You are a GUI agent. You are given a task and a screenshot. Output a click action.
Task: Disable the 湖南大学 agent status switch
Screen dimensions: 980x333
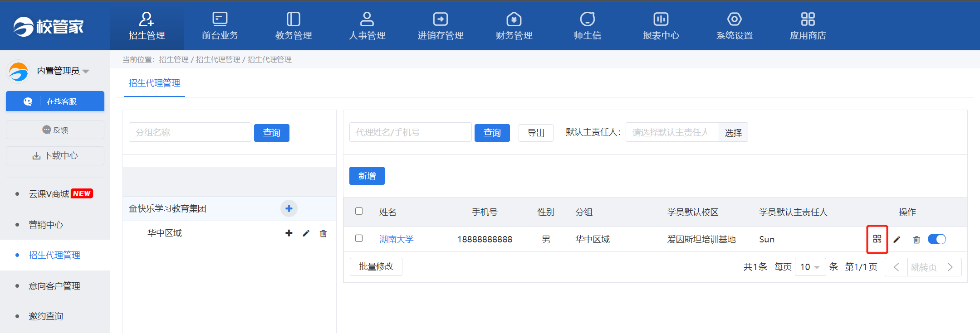(936, 239)
